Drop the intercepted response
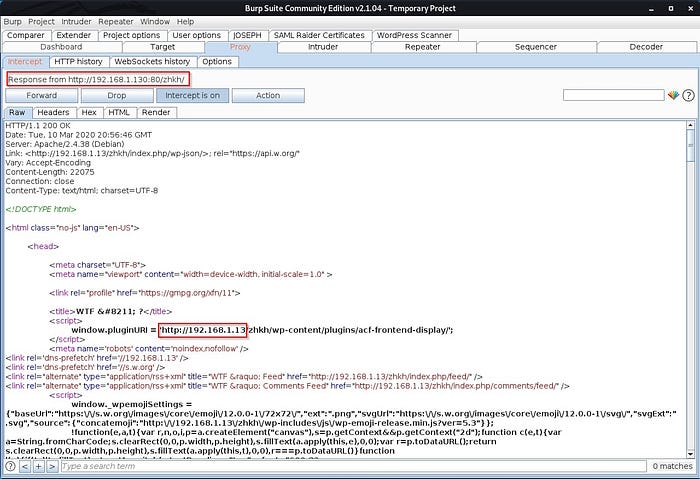Screen dimensions: 700x479 click(x=117, y=95)
